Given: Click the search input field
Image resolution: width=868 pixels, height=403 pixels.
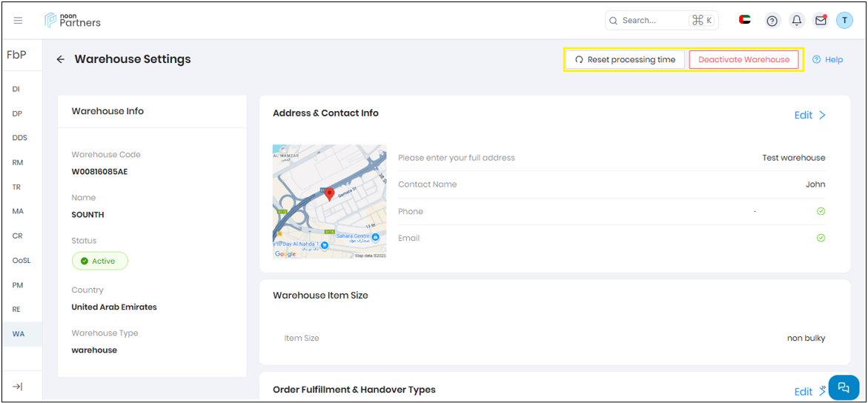Looking at the screenshot, I should click(x=652, y=21).
